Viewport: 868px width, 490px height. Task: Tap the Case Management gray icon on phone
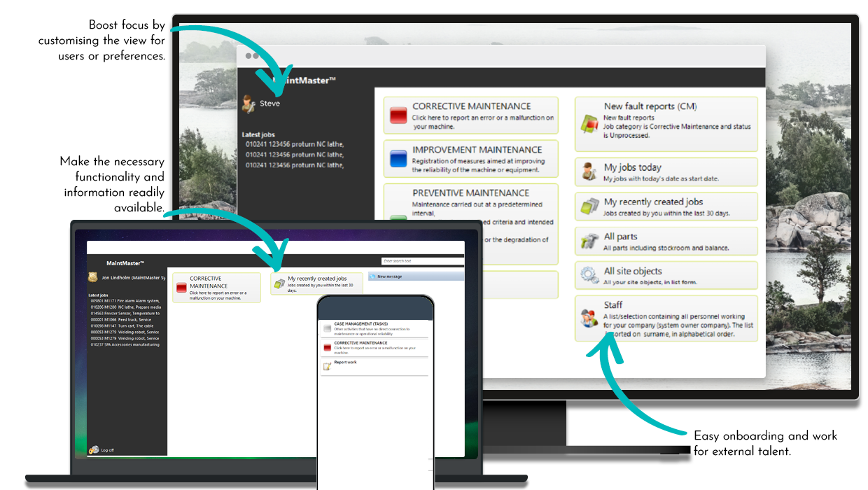[326, 328]
